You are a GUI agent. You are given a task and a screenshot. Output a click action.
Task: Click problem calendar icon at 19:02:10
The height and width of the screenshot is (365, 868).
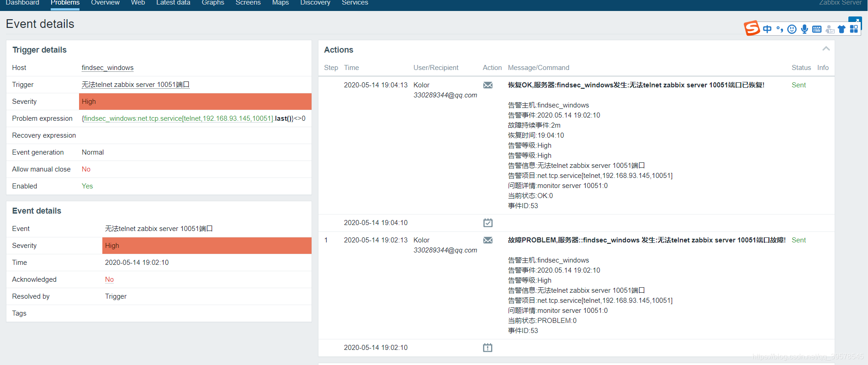pos(488,348)
